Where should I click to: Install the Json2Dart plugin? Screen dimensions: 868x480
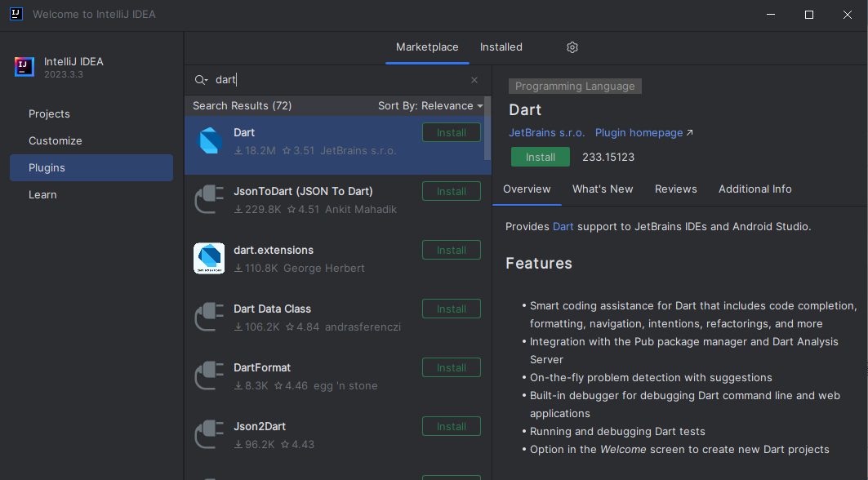(x=452, y=426)
